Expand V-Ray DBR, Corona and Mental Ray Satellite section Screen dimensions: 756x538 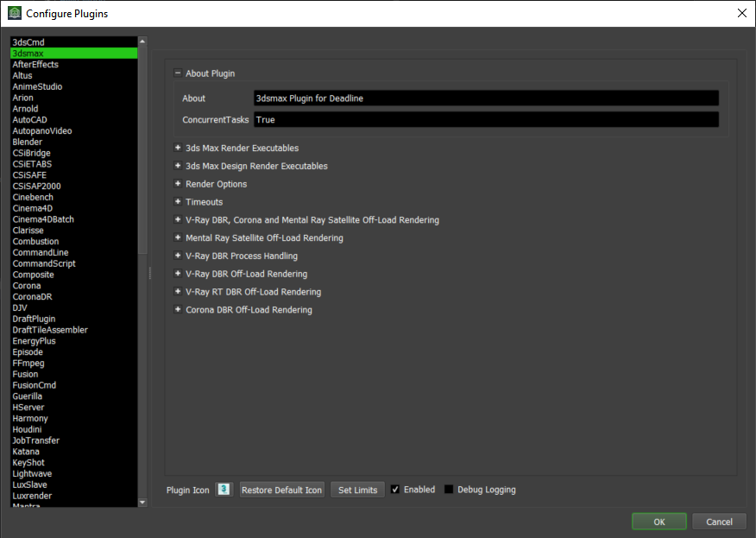point(178,219)
